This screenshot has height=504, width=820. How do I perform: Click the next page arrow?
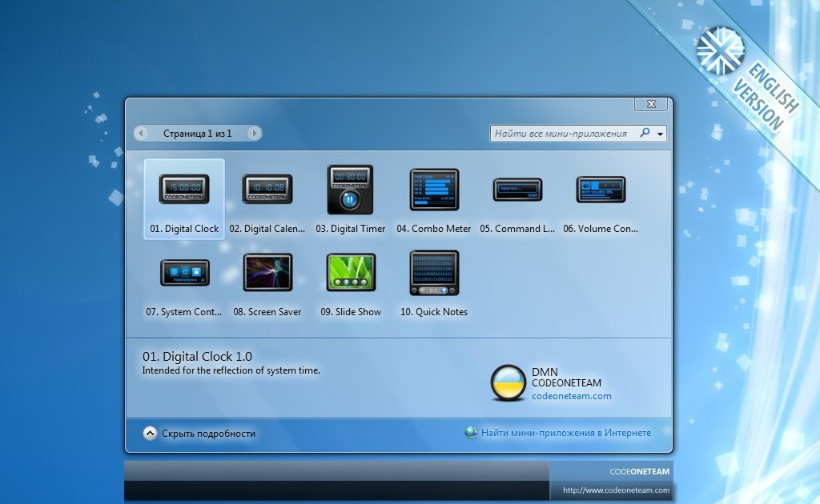pos(255,133)
